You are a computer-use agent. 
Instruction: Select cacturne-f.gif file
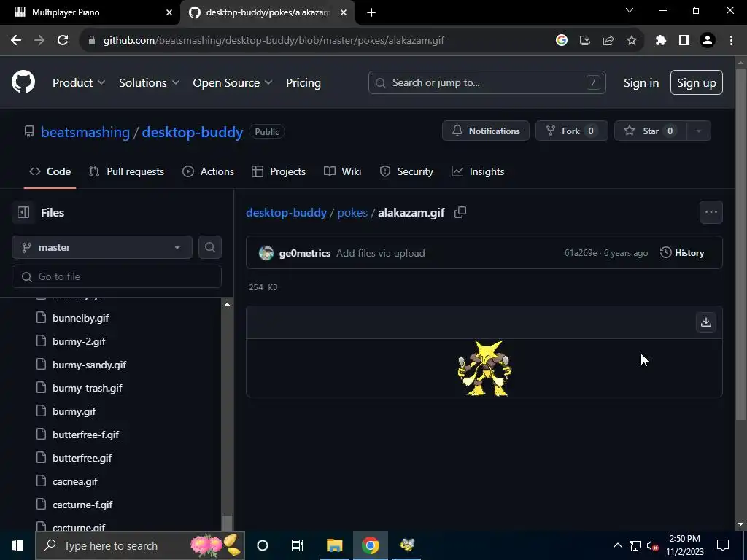(82, 505)
